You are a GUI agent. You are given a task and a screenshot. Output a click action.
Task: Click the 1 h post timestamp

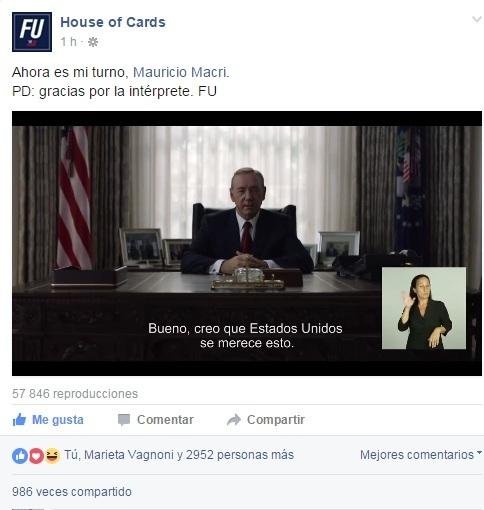(68, 42)
